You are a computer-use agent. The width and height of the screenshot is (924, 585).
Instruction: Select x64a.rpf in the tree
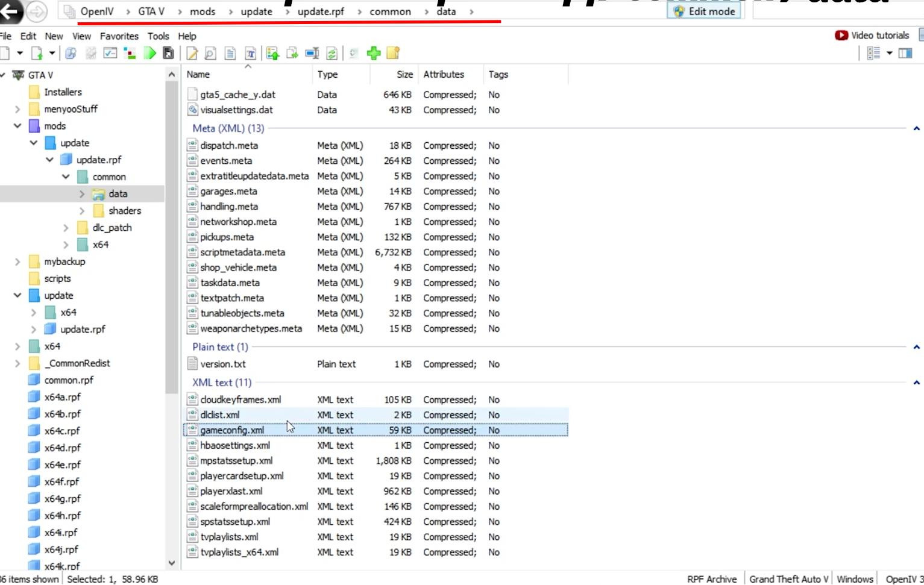(62, 397)
